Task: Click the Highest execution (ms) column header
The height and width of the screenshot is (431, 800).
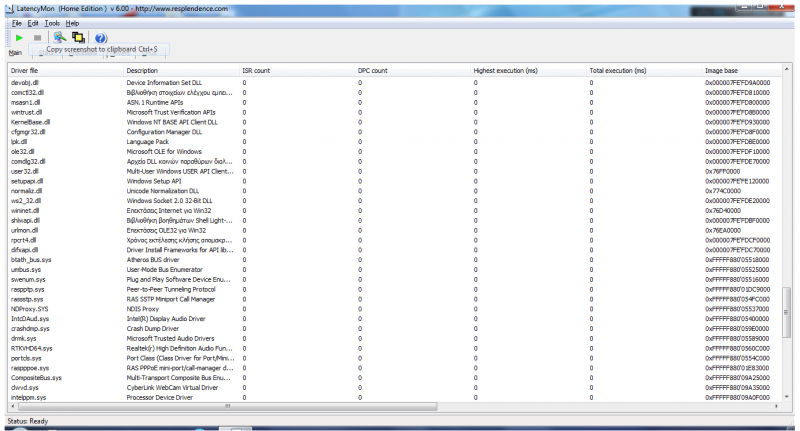Action: point(505,71)
